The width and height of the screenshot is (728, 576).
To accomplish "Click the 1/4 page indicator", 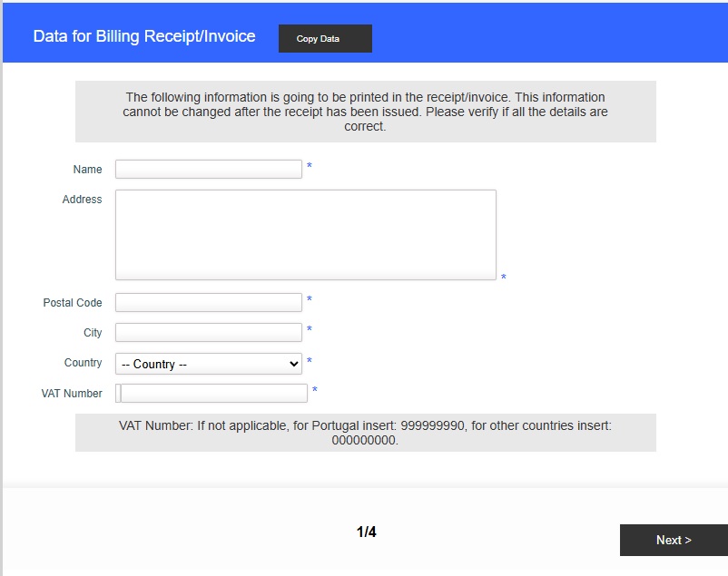I will (x=364, y=533).
